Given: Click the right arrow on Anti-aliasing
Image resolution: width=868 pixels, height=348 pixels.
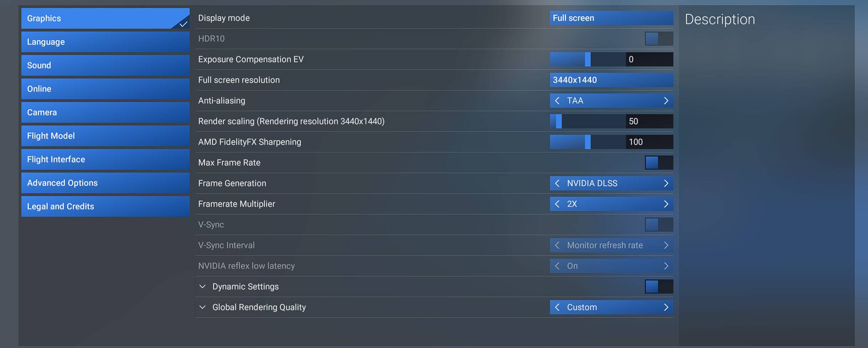Looking at the screenshot, I should [x=666, y=101].
